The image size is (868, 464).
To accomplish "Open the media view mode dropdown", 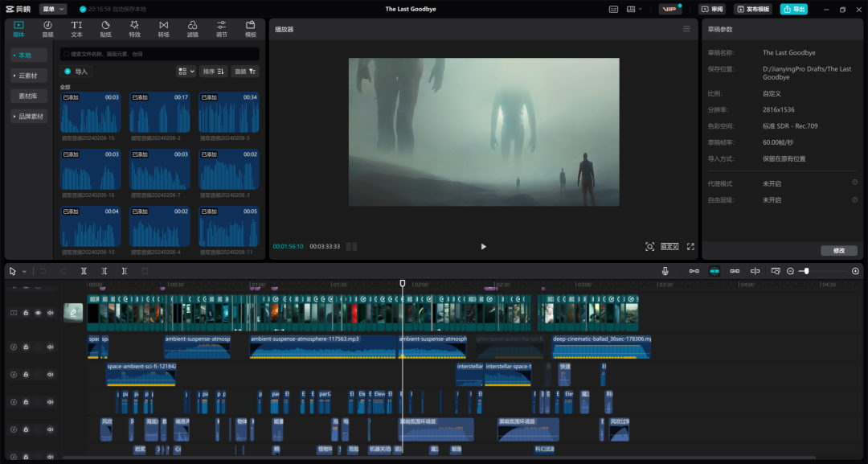I will click(186, 72).
